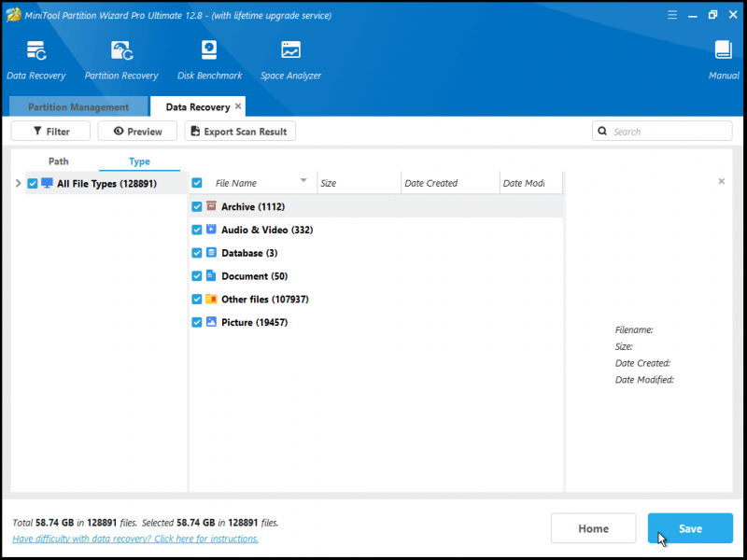Click the magnifier icon in the search box

click(x=602, y=131)
